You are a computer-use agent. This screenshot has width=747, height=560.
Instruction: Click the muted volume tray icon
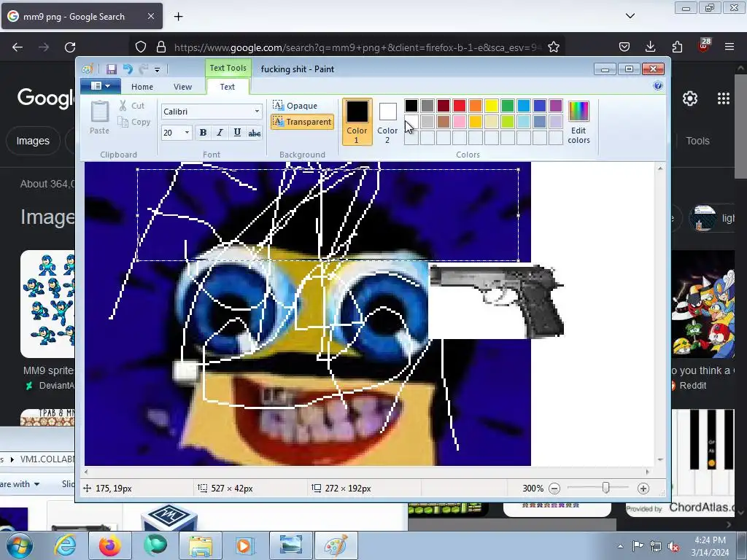673,546
